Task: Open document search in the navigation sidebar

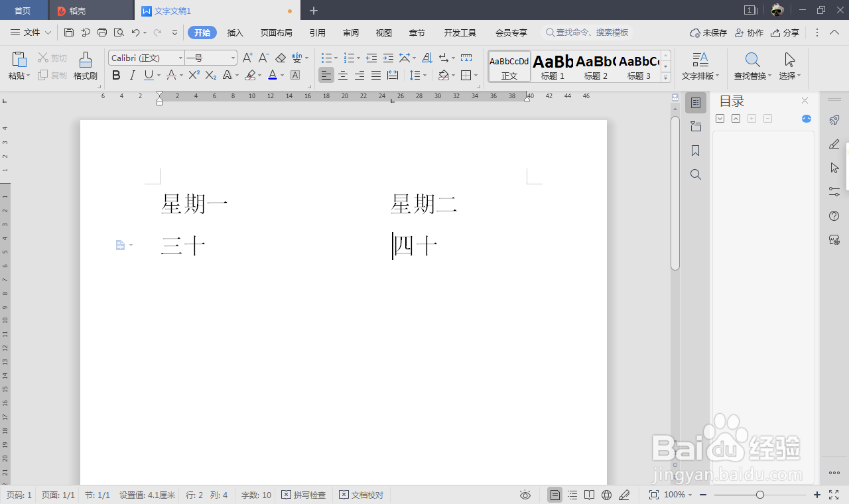Action: [695, 174]
